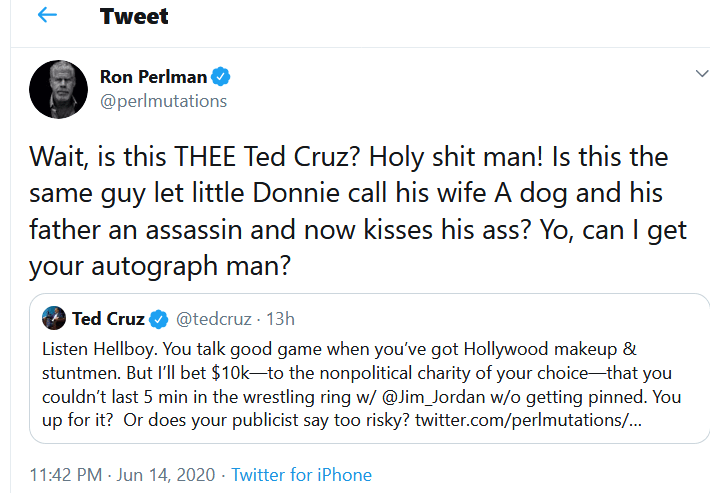The width and height of the screenshot is (710, 493).
Task: Click the back arrow icon
Action: click(x=46, y=16)
